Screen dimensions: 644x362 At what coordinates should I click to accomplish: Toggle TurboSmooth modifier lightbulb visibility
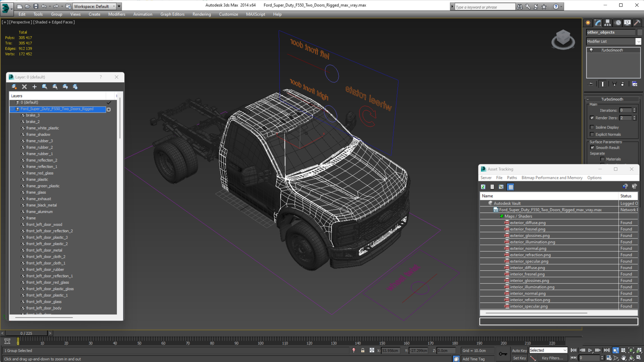(x=591, y=50)
